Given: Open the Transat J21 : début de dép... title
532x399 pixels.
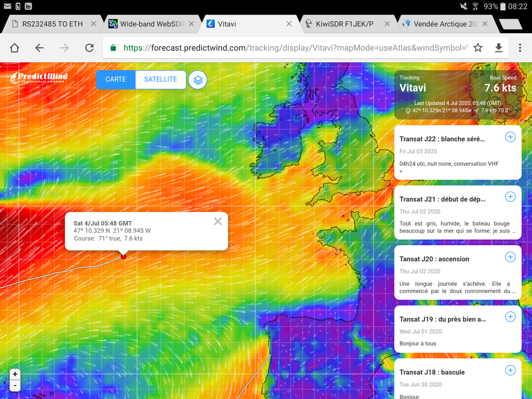Looking at the screenshot, I should point(443,199).
